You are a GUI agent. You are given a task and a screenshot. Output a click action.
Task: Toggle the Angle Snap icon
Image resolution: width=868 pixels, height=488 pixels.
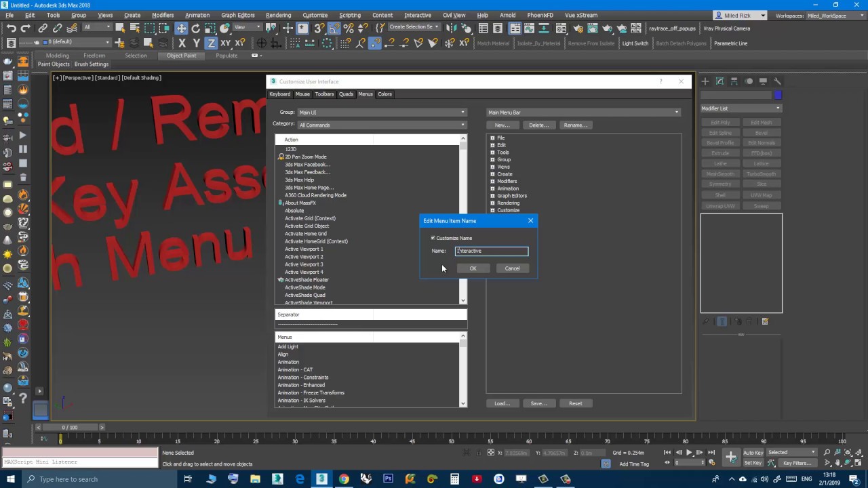334,28
